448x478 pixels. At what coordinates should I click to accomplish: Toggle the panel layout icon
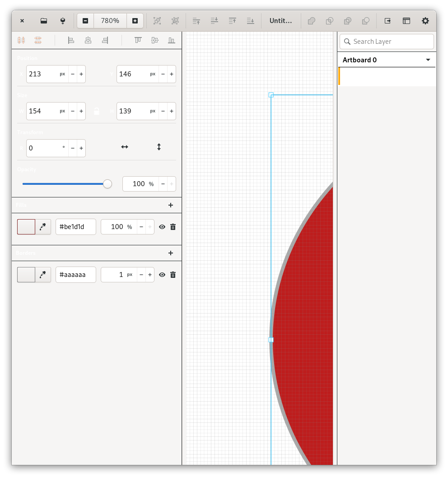[406, 21]
